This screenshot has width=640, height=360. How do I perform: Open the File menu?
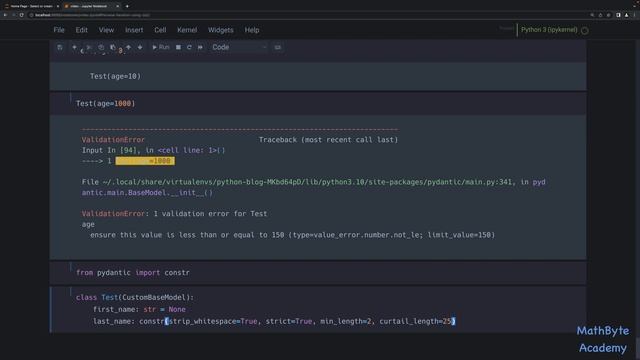click(x=59, y=30)
